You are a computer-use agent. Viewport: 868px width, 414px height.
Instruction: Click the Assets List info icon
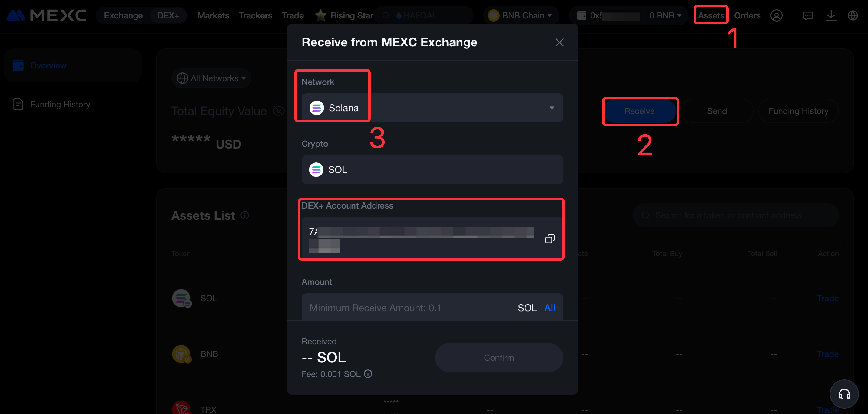[x=245, y=215]
